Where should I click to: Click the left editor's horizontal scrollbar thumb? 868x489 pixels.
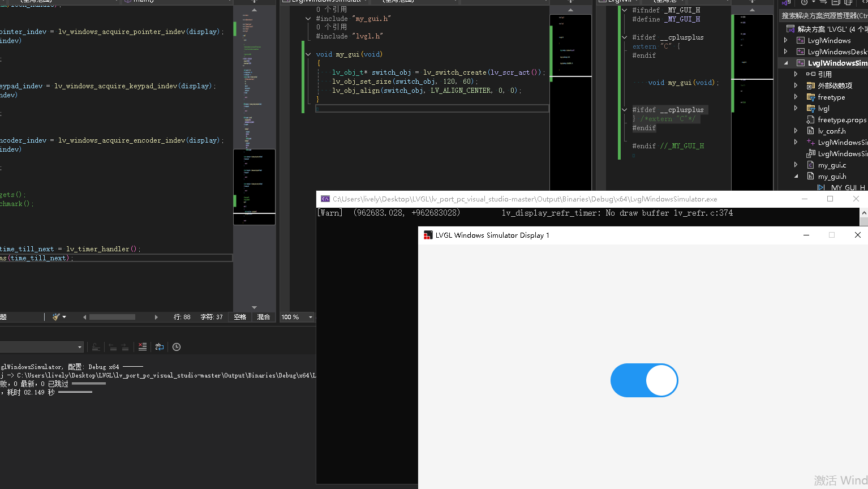click(x=112, y=317)
